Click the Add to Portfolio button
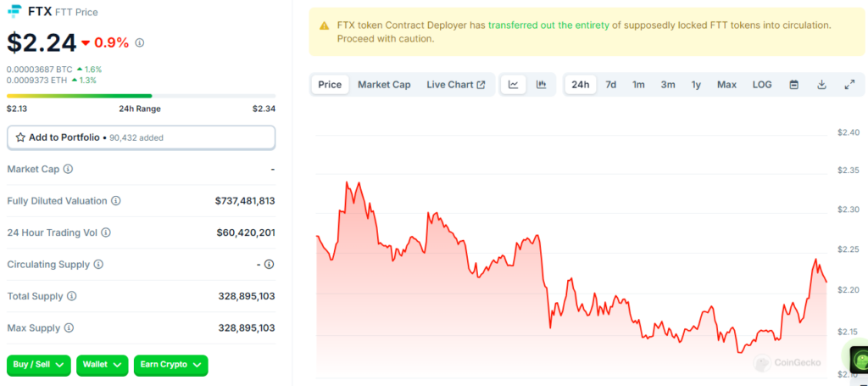 (x=142, y=137)
